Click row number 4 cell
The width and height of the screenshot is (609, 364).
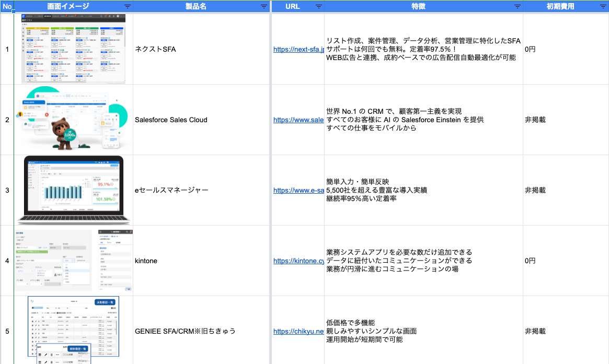point(7,261)
